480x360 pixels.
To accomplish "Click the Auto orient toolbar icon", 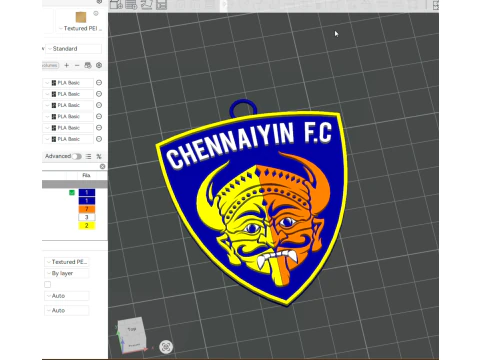I will (146, 5).
